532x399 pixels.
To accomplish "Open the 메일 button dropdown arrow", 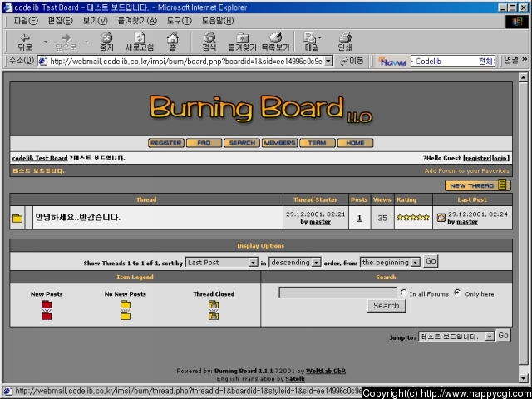I will [x=319, y=37].
